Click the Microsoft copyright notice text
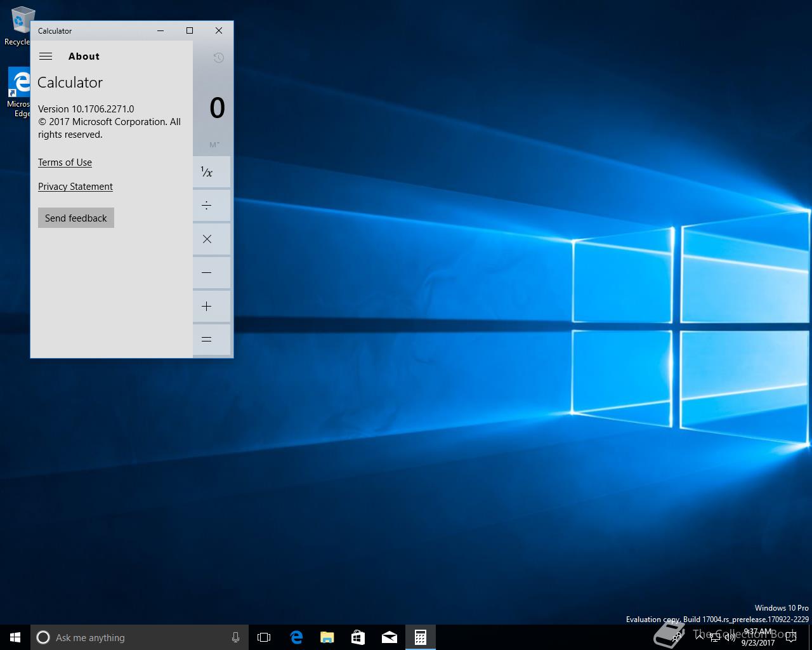This screenshot has width=812, height=650. coord(109,128)
